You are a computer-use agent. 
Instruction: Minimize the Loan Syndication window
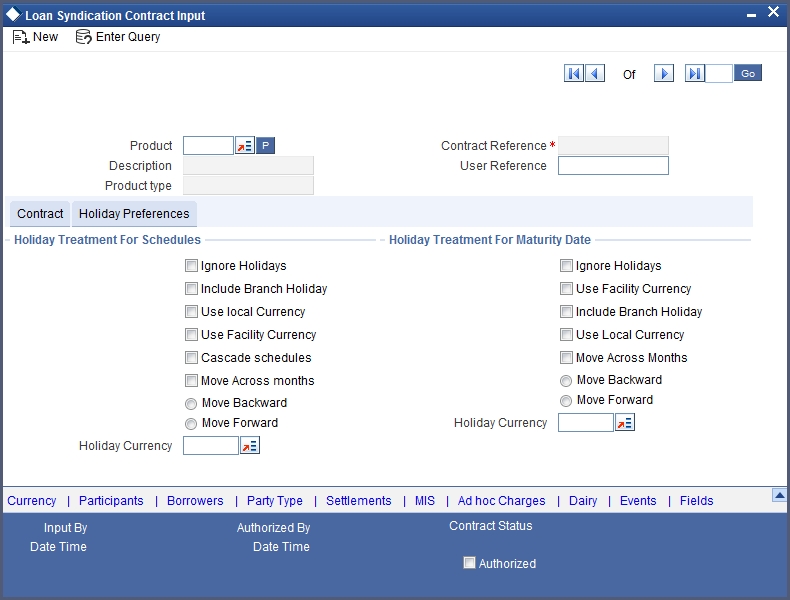click(x=751, y=16)
